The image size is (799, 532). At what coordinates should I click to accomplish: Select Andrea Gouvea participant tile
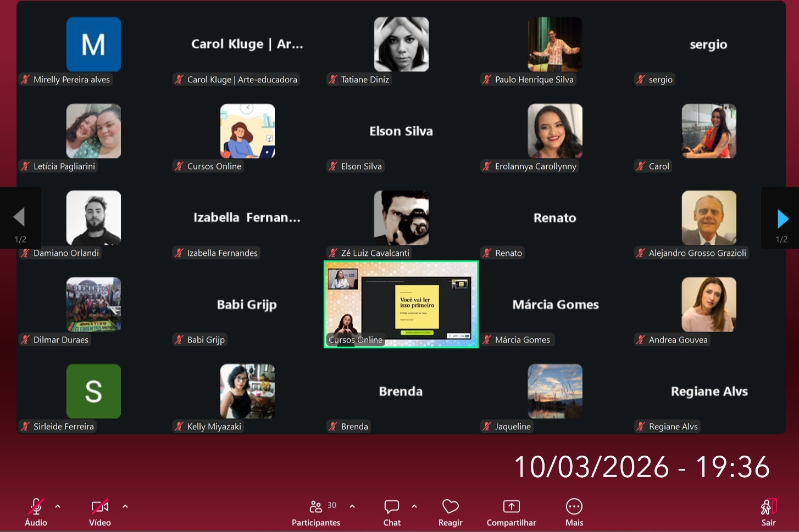[709, 304]
